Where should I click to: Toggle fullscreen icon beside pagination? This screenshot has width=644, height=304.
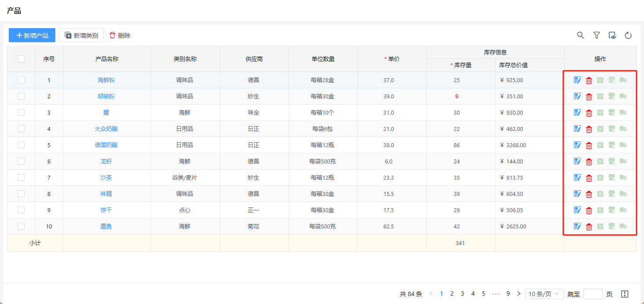point(625,294)
